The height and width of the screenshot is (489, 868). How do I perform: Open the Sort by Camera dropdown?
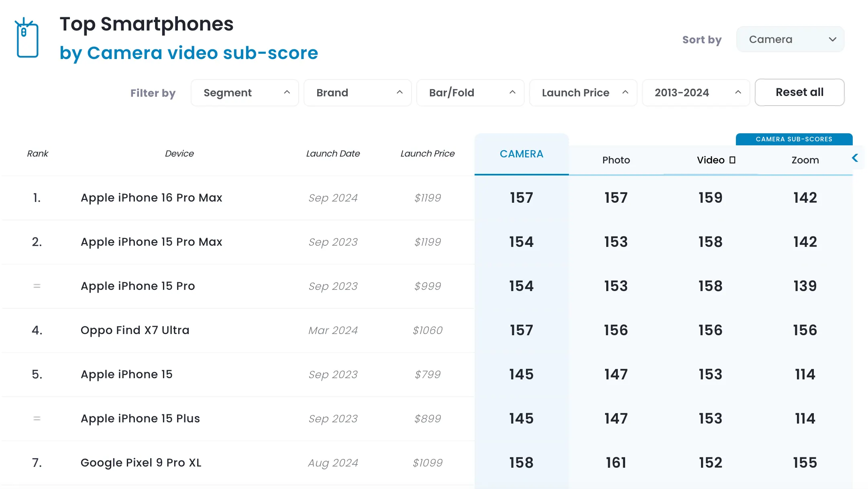click(x=790, y=39)
